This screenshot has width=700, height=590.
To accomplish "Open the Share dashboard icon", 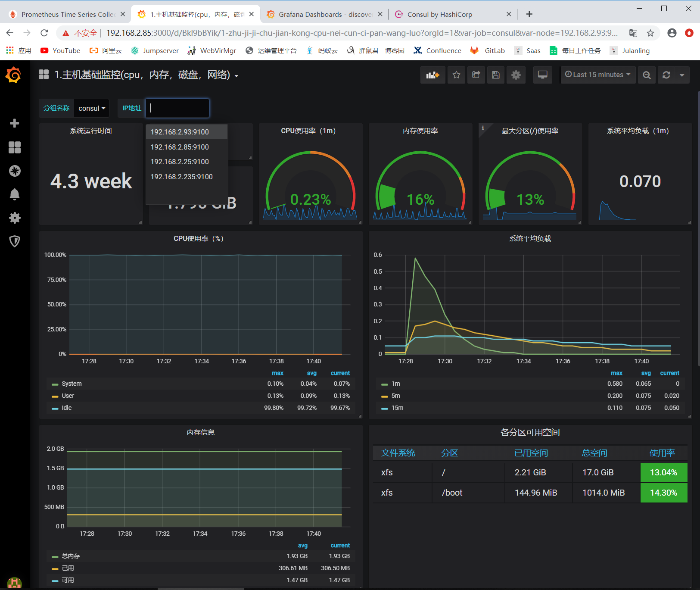I will (x=476, y=75).
